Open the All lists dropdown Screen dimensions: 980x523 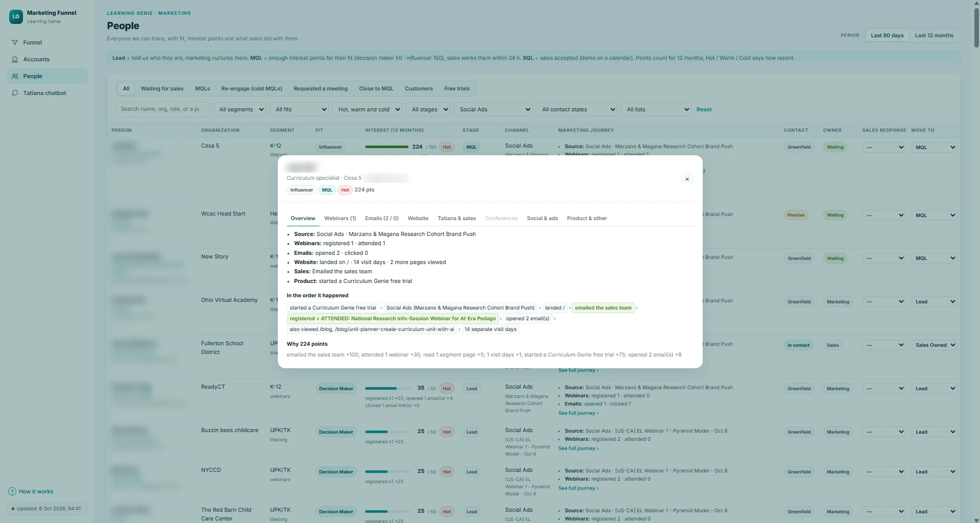pos(656,109)
